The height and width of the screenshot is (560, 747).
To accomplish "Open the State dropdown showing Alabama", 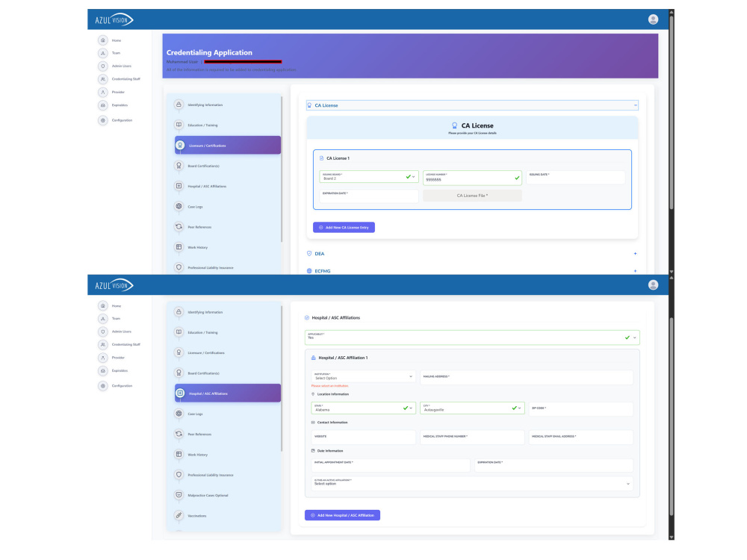I will coord(363,408).
